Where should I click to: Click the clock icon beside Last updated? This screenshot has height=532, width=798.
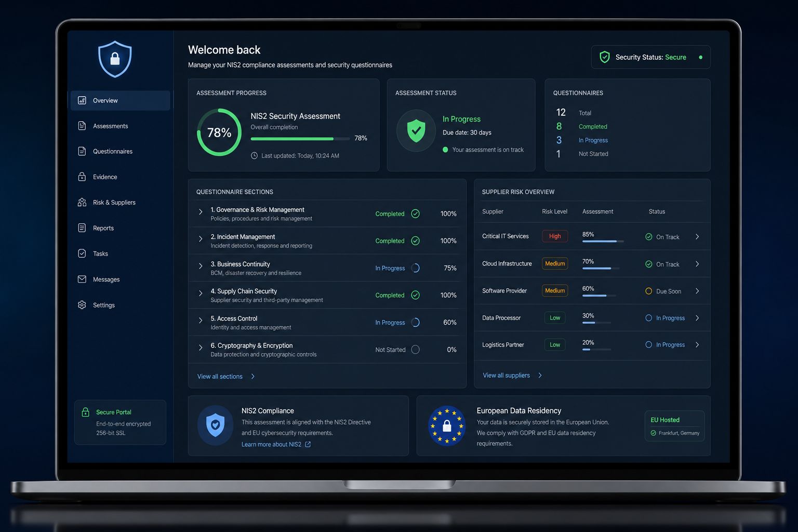pyautogui.click(x=254, y=155)
